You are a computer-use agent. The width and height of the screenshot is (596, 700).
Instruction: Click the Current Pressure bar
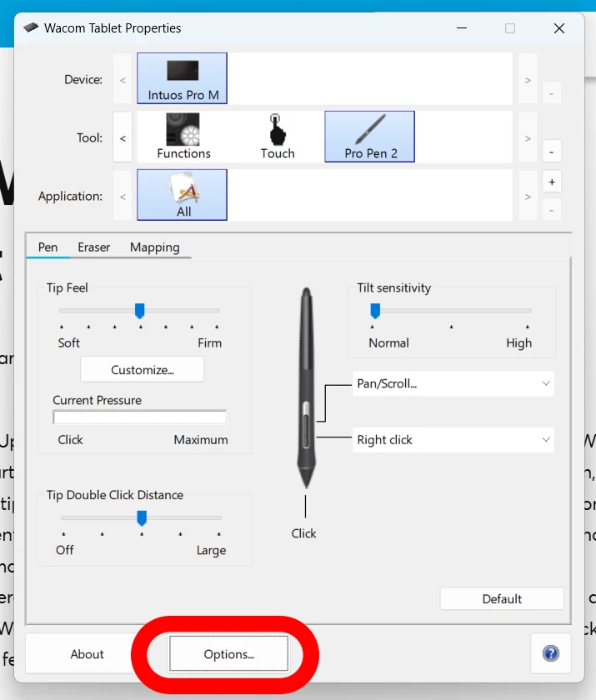pos(139,417)
